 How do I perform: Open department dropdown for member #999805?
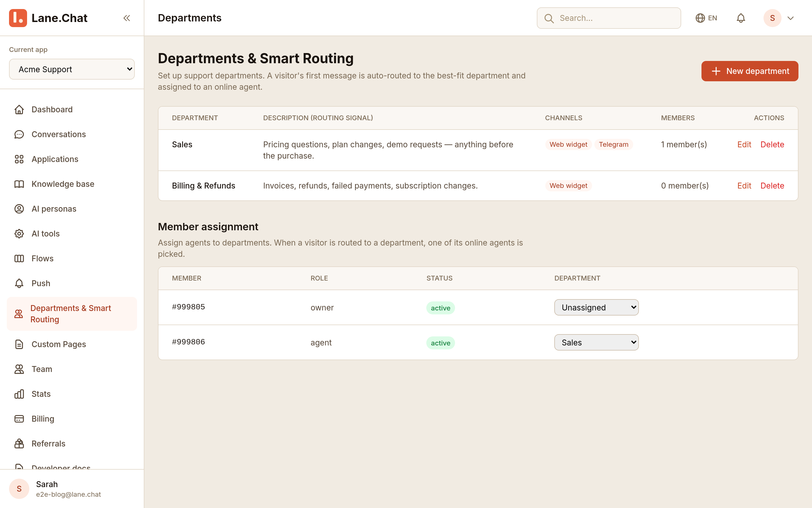pos(596,307)
